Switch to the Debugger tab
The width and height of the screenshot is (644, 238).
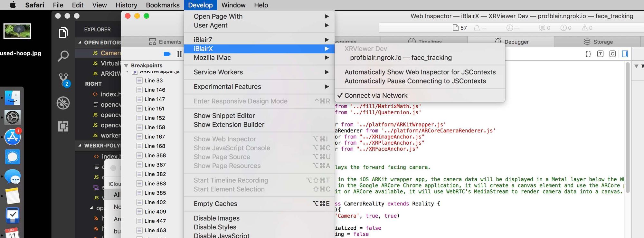tap(511, 42)
